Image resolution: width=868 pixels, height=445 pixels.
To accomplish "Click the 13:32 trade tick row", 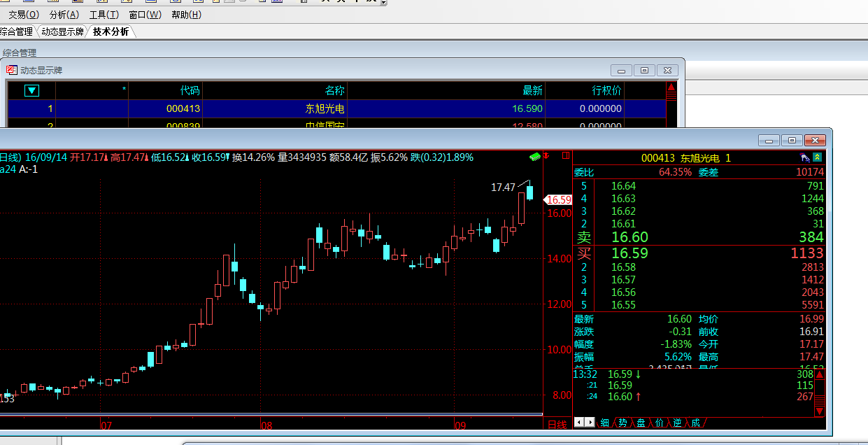I will 693,374.
